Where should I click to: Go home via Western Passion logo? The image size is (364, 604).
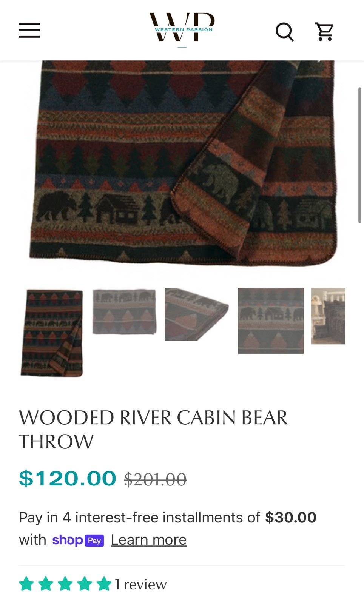coord(182,28)
